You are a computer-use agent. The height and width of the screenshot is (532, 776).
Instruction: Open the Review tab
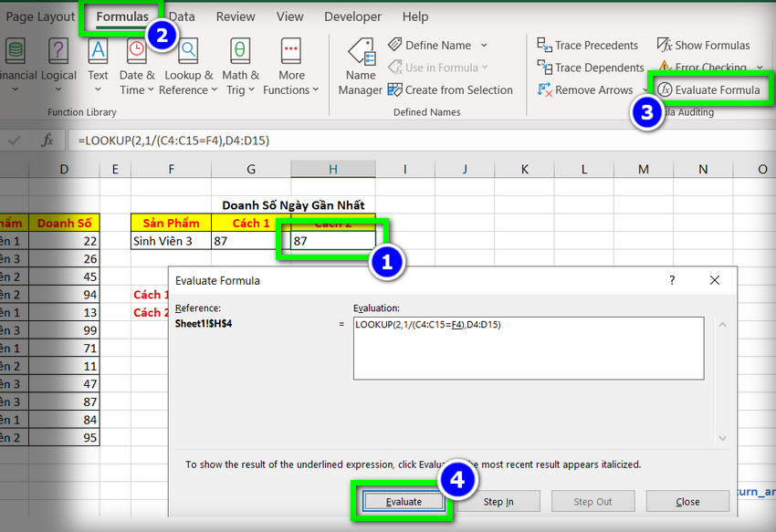point(236,16)
